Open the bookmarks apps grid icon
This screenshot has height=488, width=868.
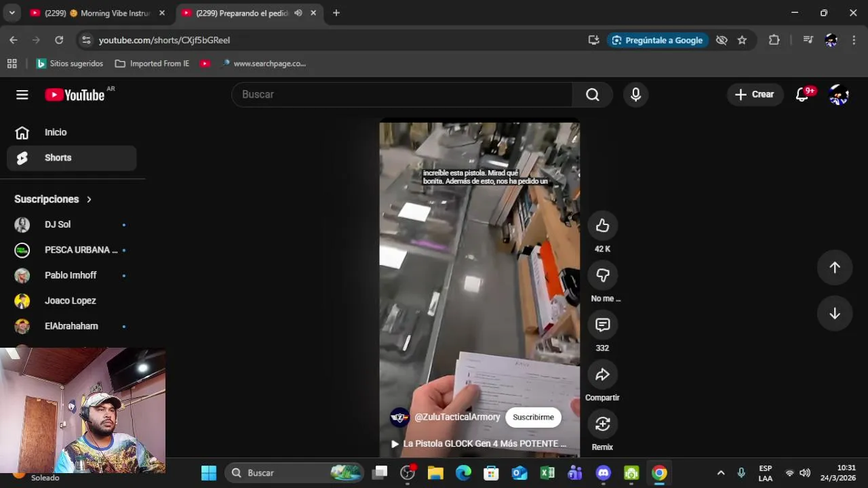(x=12, y=64)
